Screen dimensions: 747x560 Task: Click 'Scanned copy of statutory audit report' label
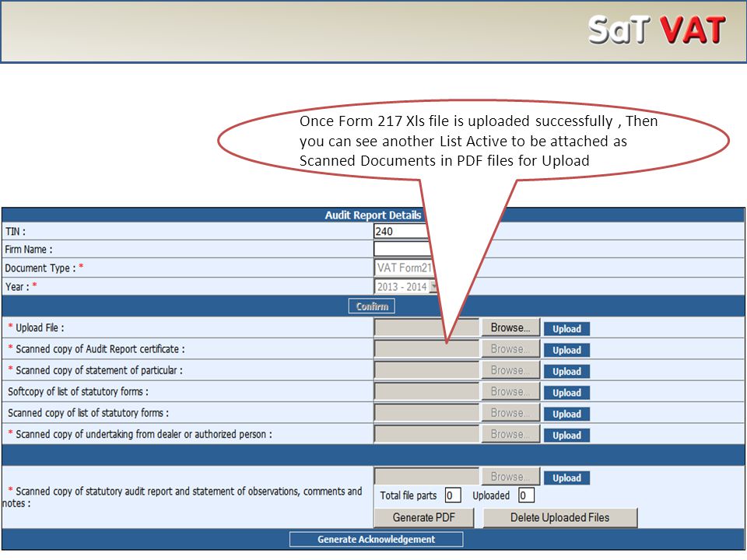click(182, 497)
